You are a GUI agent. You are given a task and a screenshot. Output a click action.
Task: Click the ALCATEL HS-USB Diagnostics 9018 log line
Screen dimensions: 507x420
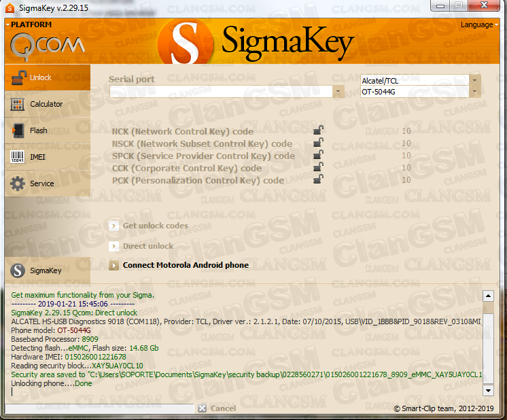pos(246,321)
